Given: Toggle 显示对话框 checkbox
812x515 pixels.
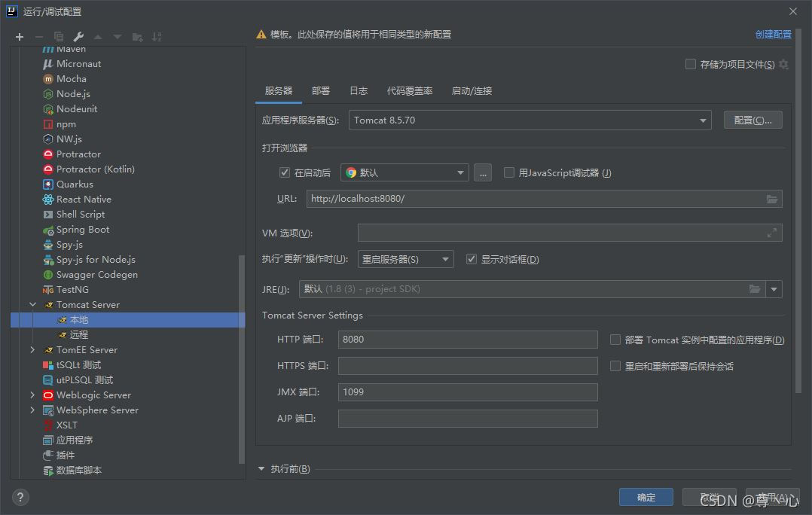Looking at the screenshot, I should tap(472, 259).
